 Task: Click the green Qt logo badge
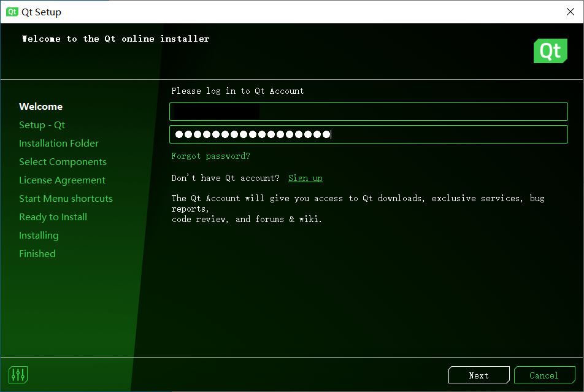550,51
